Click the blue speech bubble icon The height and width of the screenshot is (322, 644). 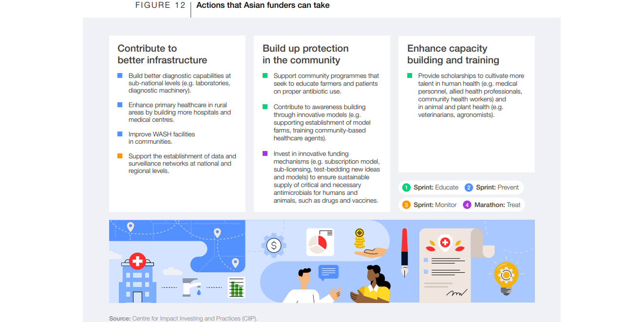(328, 273)
